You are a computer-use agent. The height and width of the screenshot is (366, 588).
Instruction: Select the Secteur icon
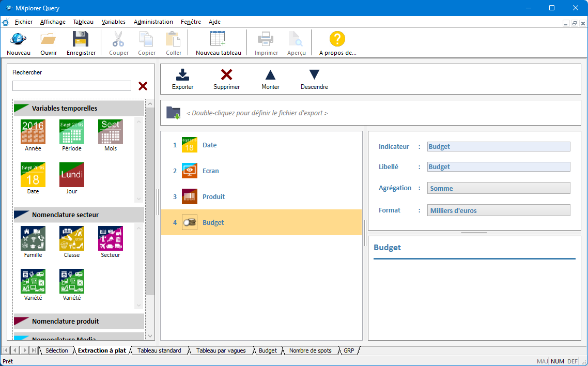coord(110,238)
